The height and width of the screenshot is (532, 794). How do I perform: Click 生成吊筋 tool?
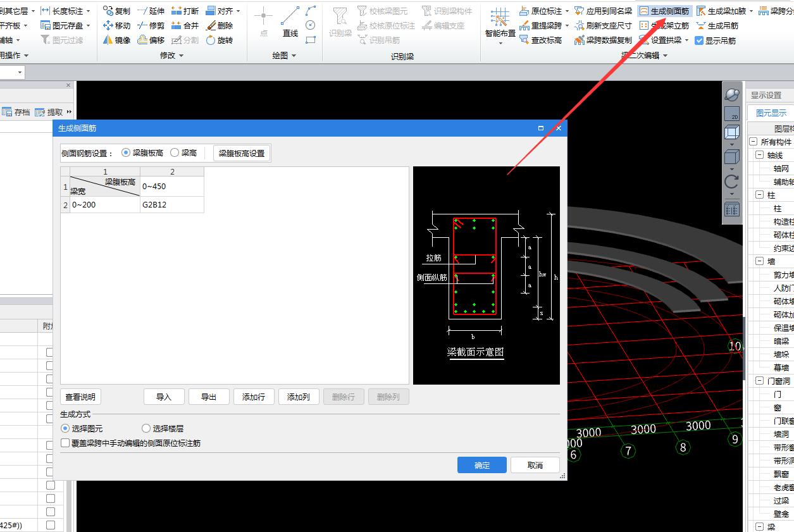(x=717, y=25)
